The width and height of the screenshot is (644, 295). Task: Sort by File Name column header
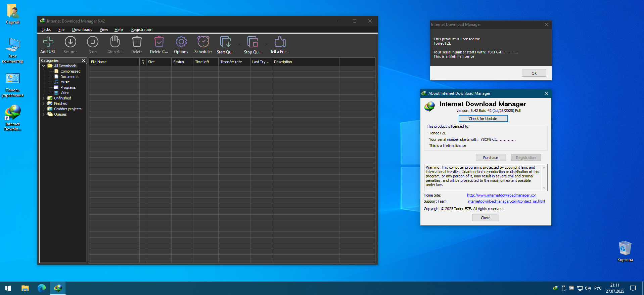[x=114, y=62]
